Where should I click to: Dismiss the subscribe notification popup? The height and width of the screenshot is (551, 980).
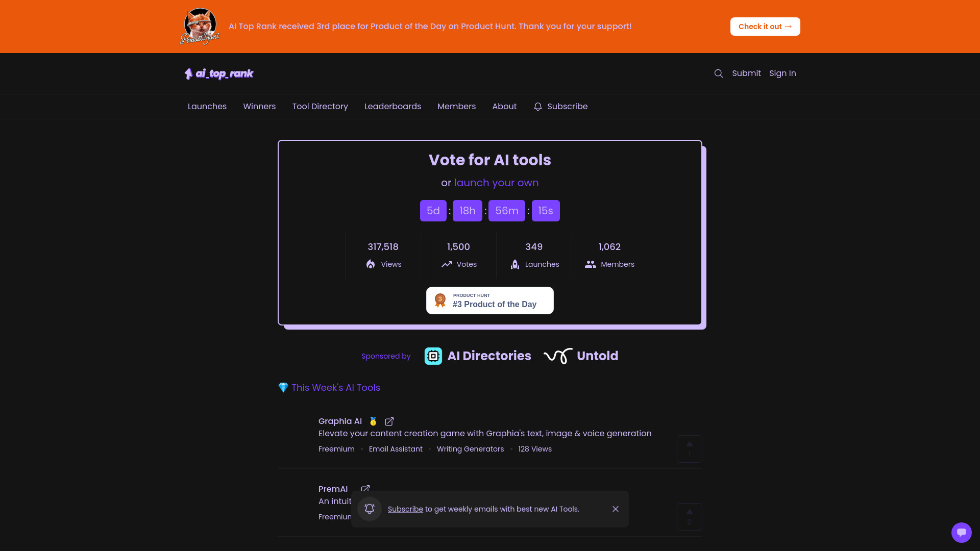tap(616, 509)
